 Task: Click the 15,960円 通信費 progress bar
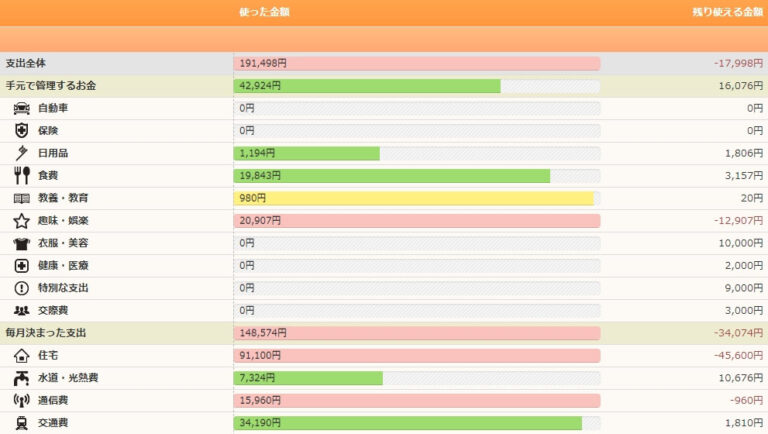pos(417,401)
